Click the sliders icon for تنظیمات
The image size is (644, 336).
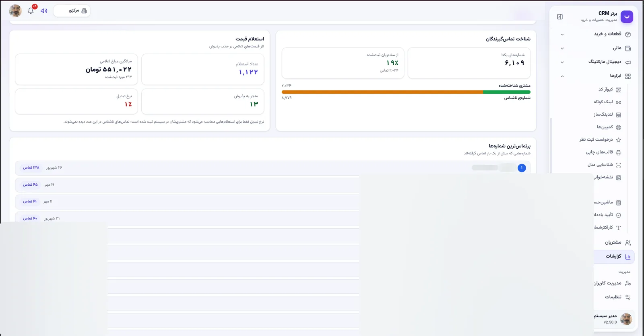[628, 297]
